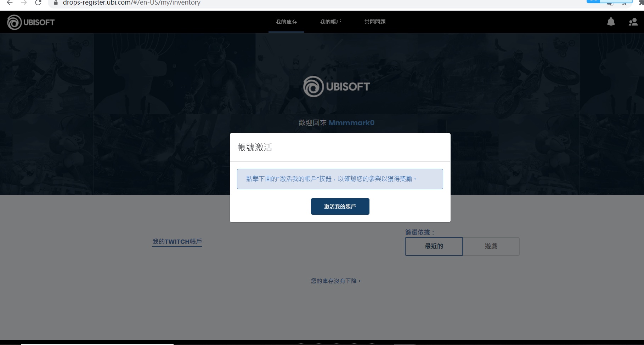Click the padlock site info icon
This screenshot has height=345, width=644.
pyautogui.click(x=56, y=3)
